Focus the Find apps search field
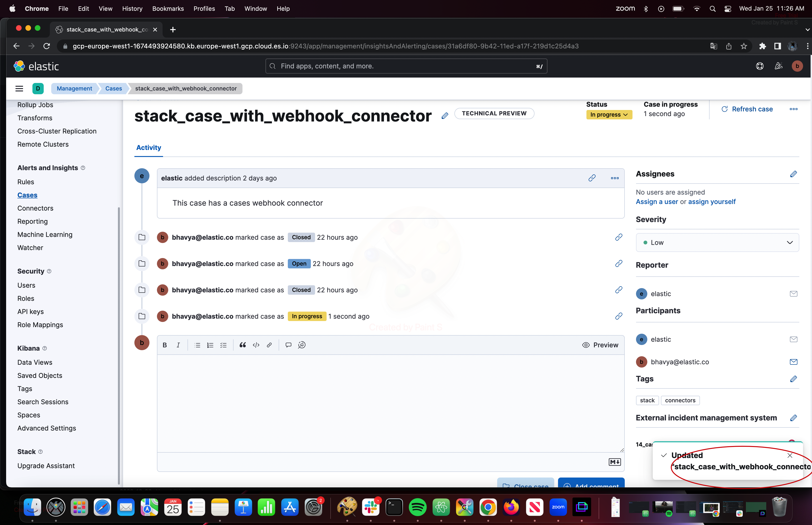 pos(406,66)
